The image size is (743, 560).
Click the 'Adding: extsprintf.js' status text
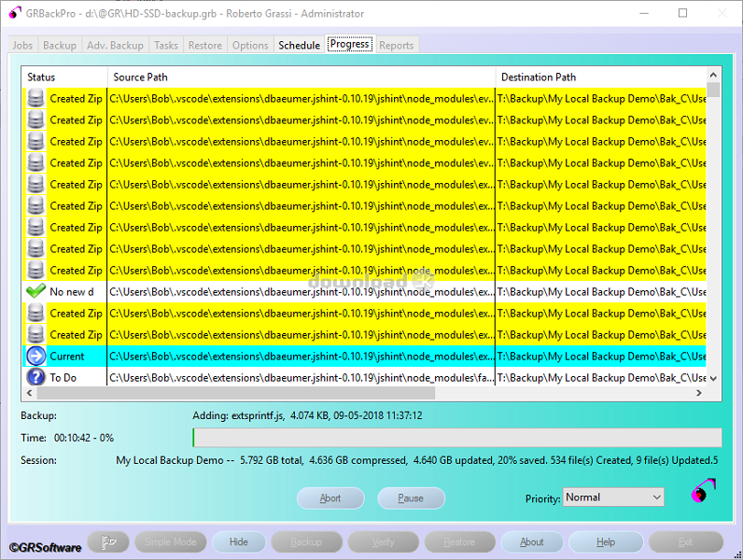307,415
